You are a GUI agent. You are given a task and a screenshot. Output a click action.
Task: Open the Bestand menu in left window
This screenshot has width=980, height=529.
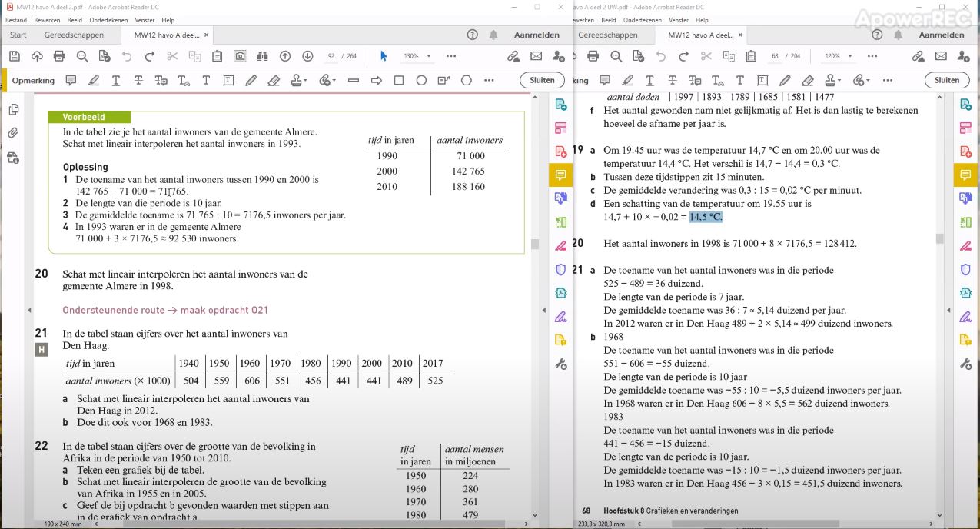pos(16,20)
